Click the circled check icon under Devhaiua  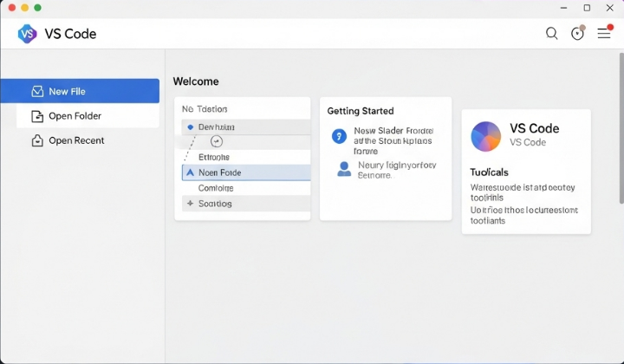[217, 141]
